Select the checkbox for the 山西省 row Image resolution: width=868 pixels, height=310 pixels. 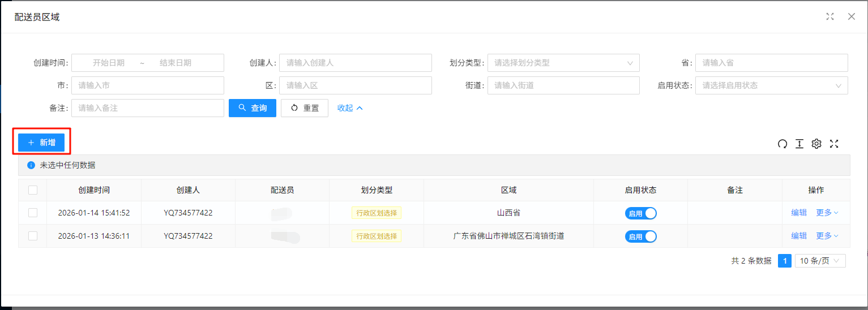33,213
